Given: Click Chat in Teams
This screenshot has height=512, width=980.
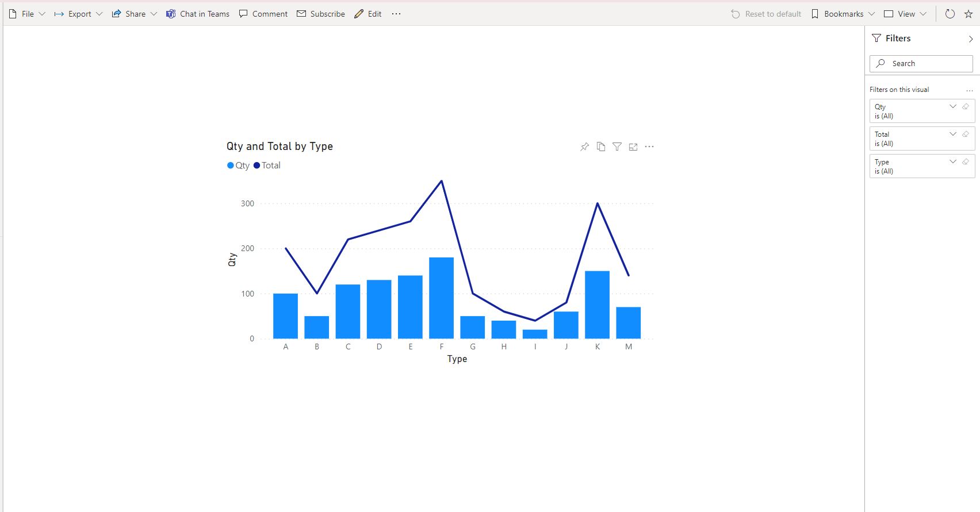Looking at the screenshot, I should pyautogui.click(x=198, y=14).
